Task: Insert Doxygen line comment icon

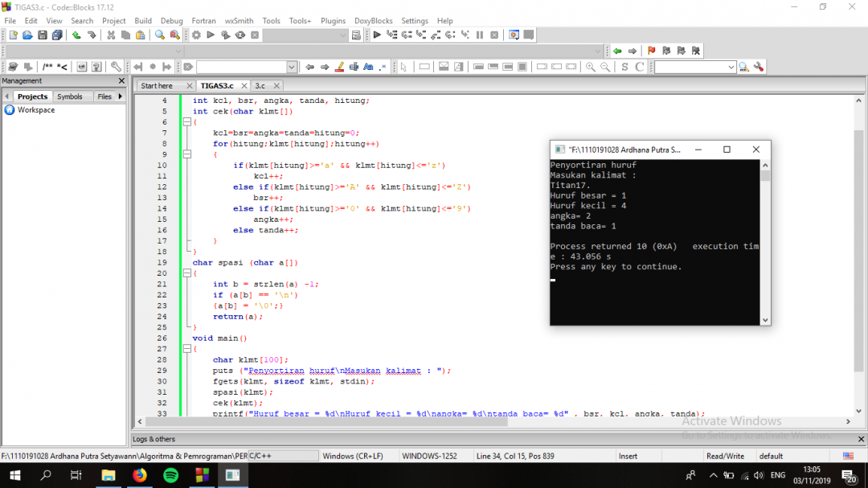Action: click(62, 67)
